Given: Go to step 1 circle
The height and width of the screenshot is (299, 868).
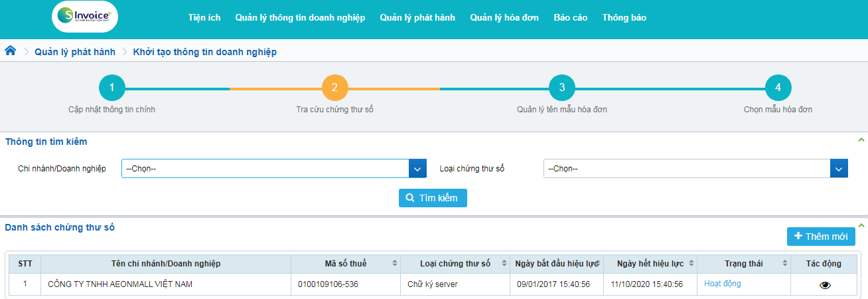Looking at the screenshot, I should [112, 87].
